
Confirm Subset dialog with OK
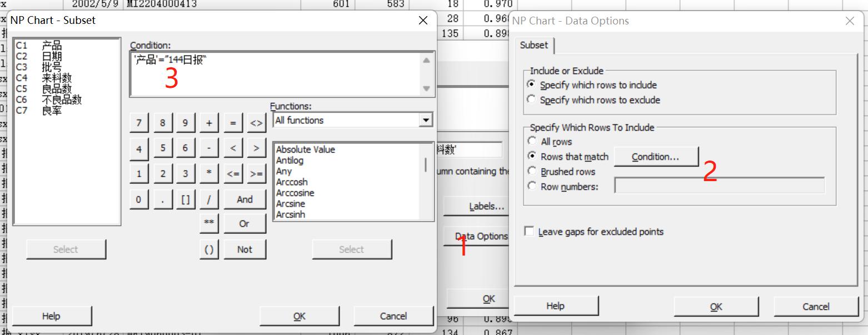coord(300,316)
